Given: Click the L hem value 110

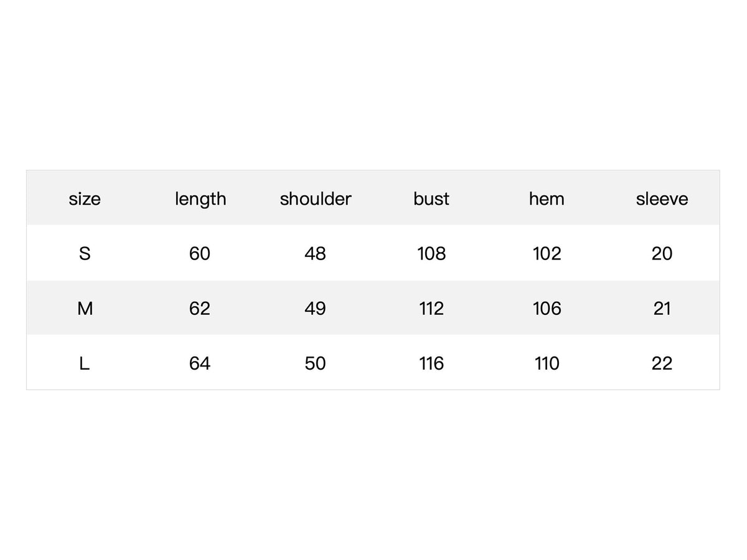Looking at the screenshot, I should (x=547, y=363).
